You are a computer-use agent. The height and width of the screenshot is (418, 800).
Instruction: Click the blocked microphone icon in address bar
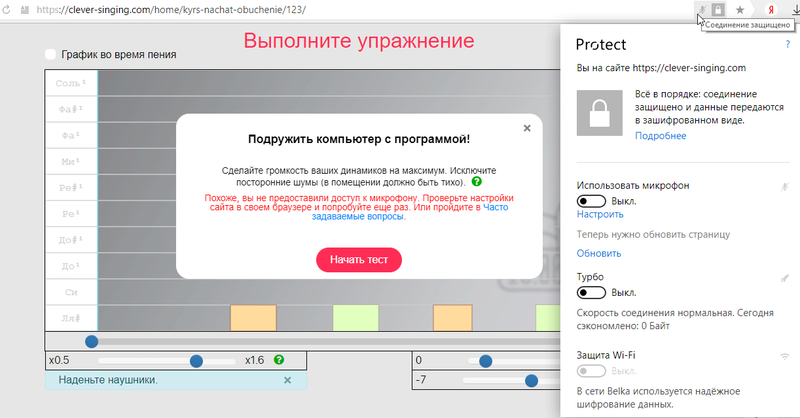click(703, 10)
